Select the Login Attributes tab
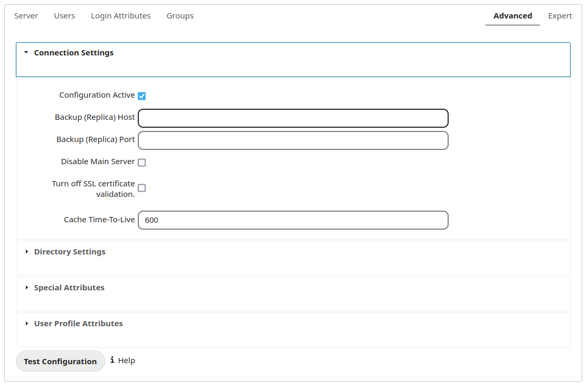588x388 pixels. [x=120, y=16]
